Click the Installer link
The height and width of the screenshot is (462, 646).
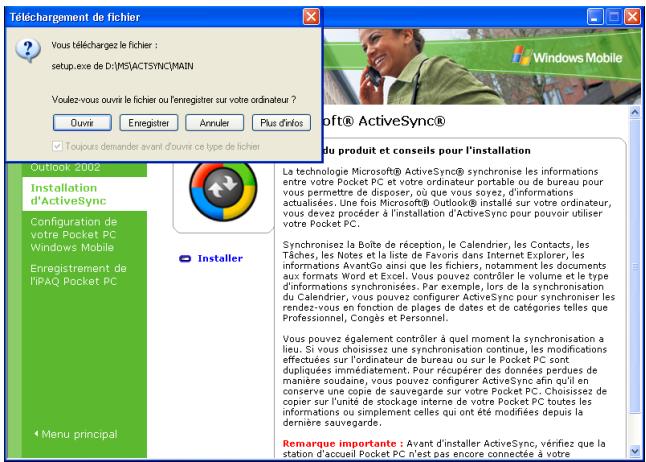(x=220, y=258)
